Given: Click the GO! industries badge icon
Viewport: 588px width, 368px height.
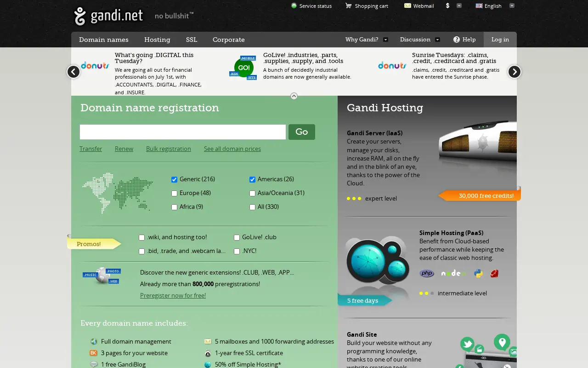Looking at the screenshot, I should pos(243,68).
